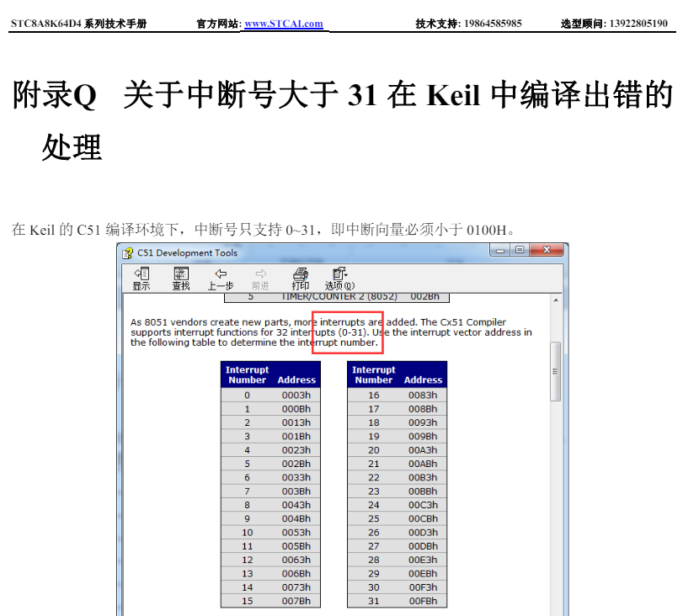Click the Address header above 0003h

pyautogui.click(x=296, y=380)
